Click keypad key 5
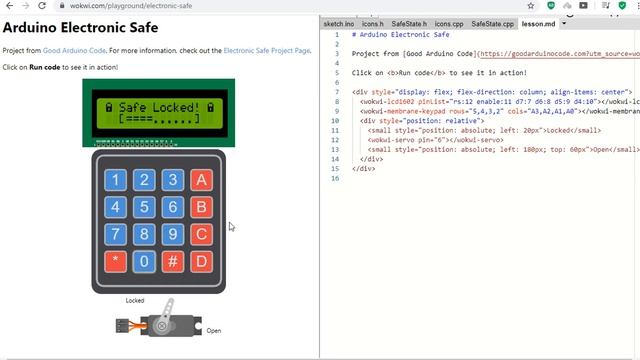This screenshot has width=640, height=360. (x=144, y=207)
